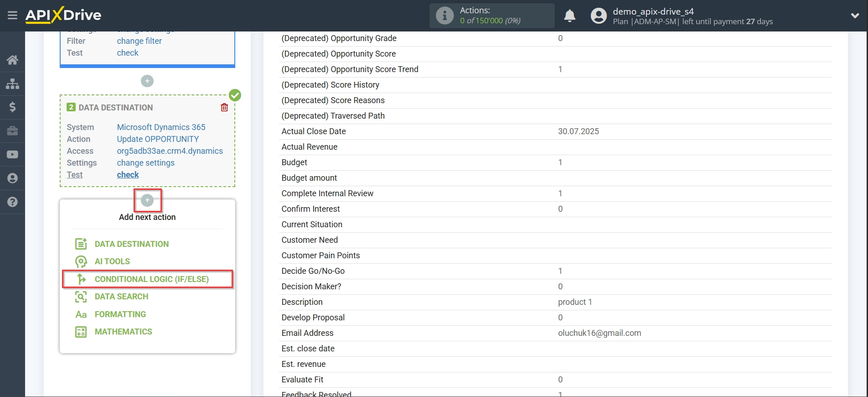Click the Conditional Logic branch icon

click(x=81, y=279)
